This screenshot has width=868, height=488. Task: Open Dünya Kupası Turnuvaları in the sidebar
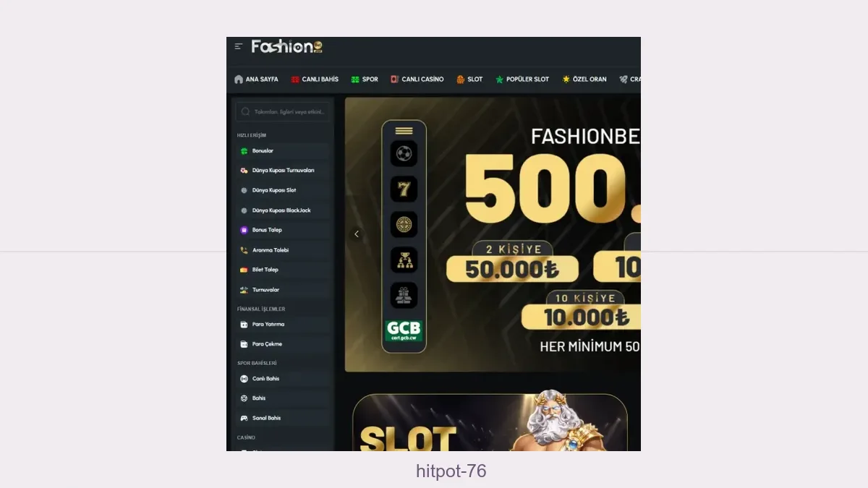(x=283, y=171)
